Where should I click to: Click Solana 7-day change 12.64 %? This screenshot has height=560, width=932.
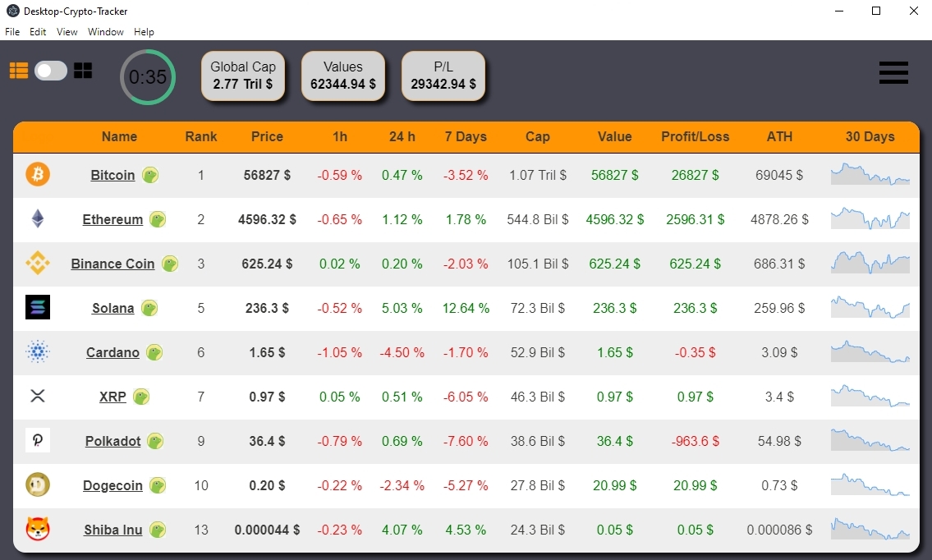coord(466,308)
